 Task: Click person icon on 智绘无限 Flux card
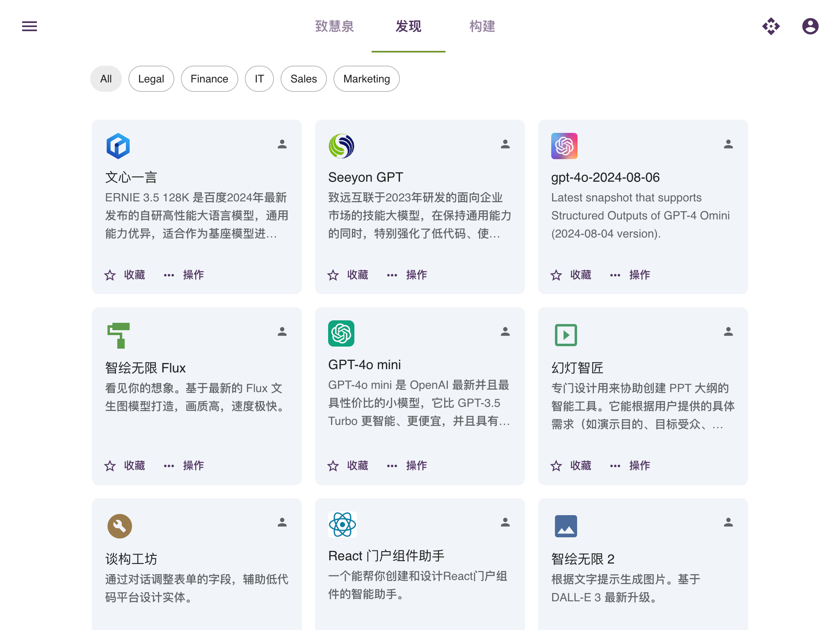tap(282, 331)
